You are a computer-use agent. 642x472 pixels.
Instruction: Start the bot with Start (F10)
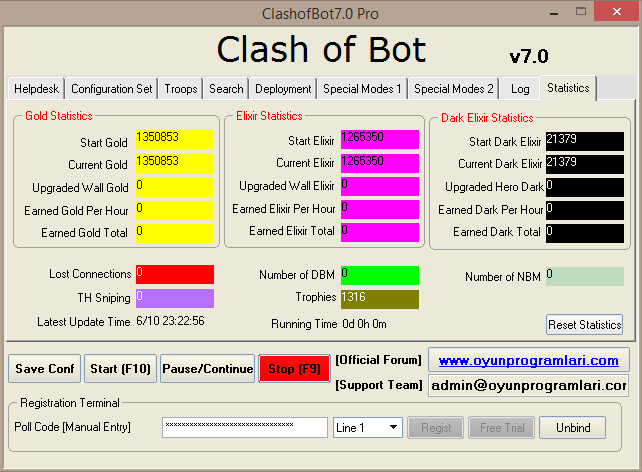pyautogui.click(x=120, y=369)
